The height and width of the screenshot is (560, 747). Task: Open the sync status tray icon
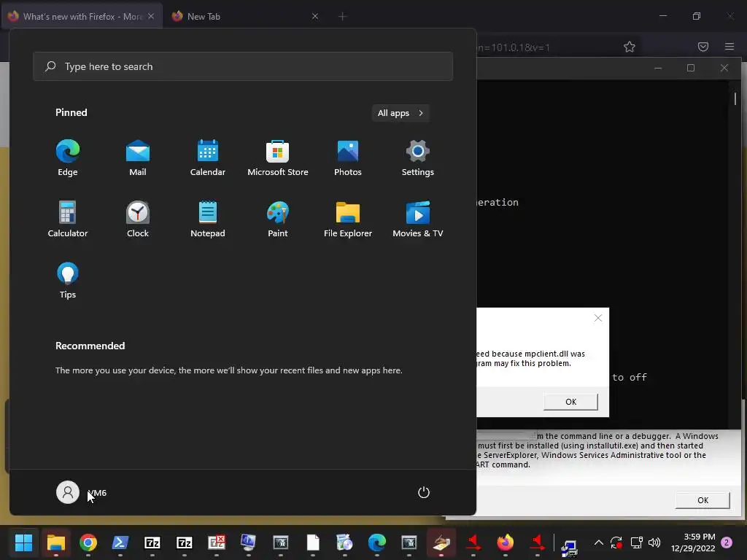(616, 542)
